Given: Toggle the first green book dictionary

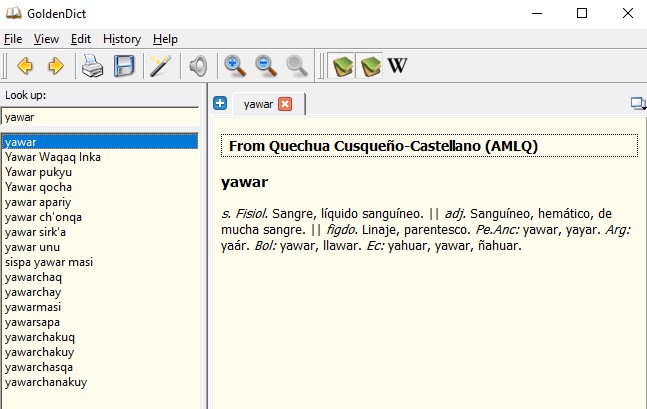Looking at the screenshot, I should coord(343,67).
